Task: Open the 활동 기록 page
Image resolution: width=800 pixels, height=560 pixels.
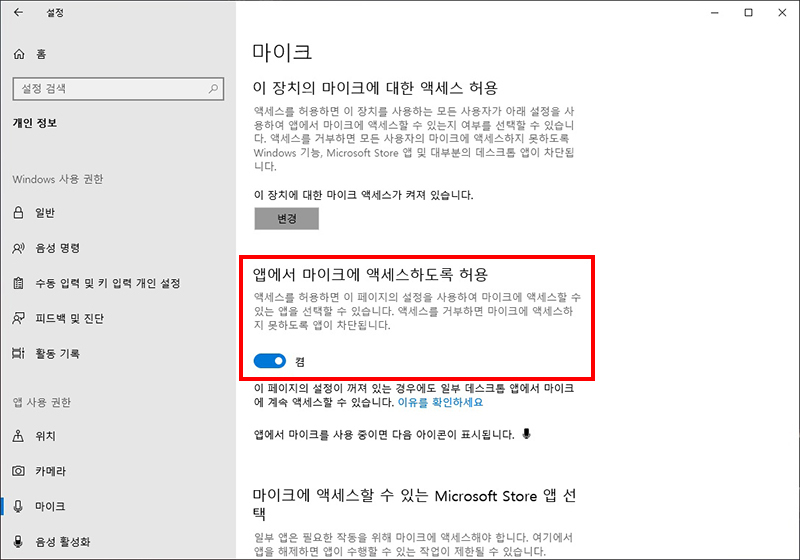Action: point(118,353)
